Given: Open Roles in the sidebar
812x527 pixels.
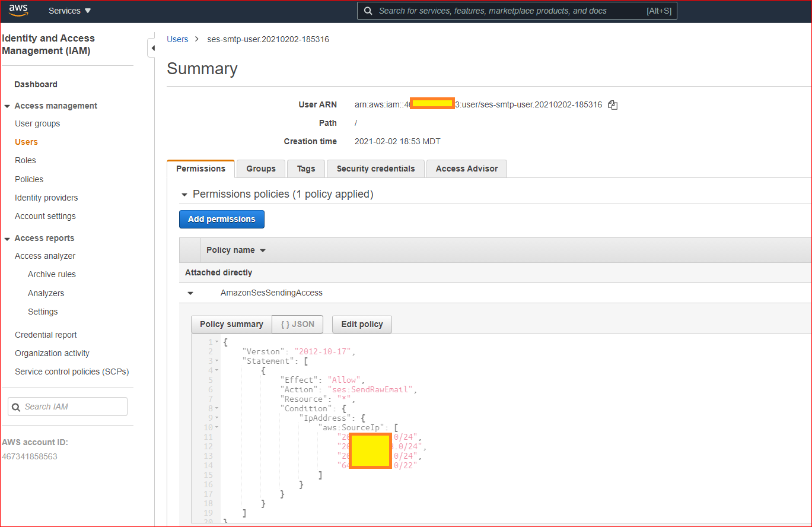Looking at the screenshot, I should tap(26, 160).
